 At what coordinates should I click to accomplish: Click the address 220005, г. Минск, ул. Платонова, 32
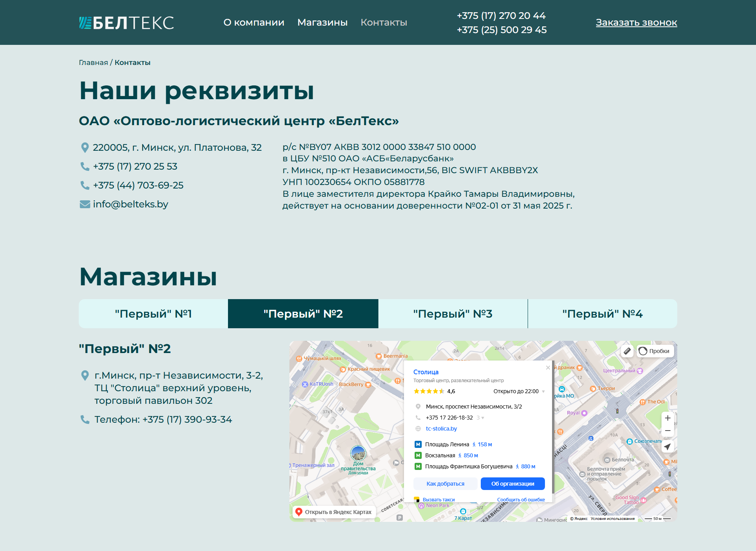point(177,148)
